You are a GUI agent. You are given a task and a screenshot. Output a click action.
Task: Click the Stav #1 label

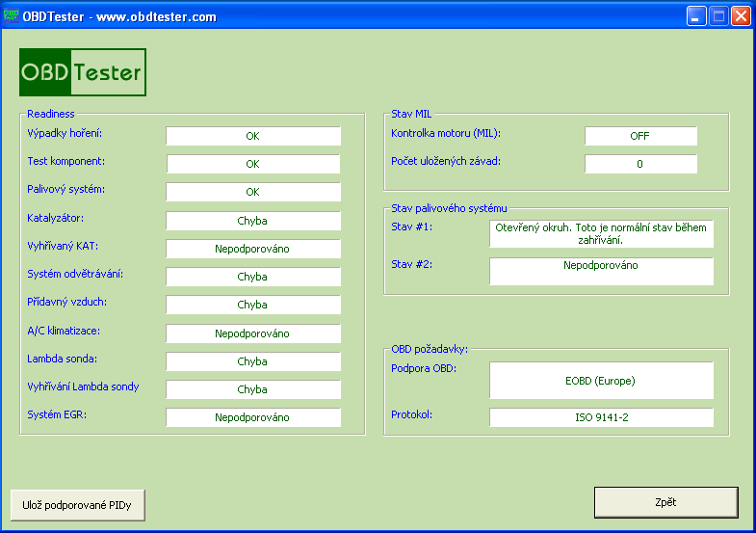[x=412, y=227]
